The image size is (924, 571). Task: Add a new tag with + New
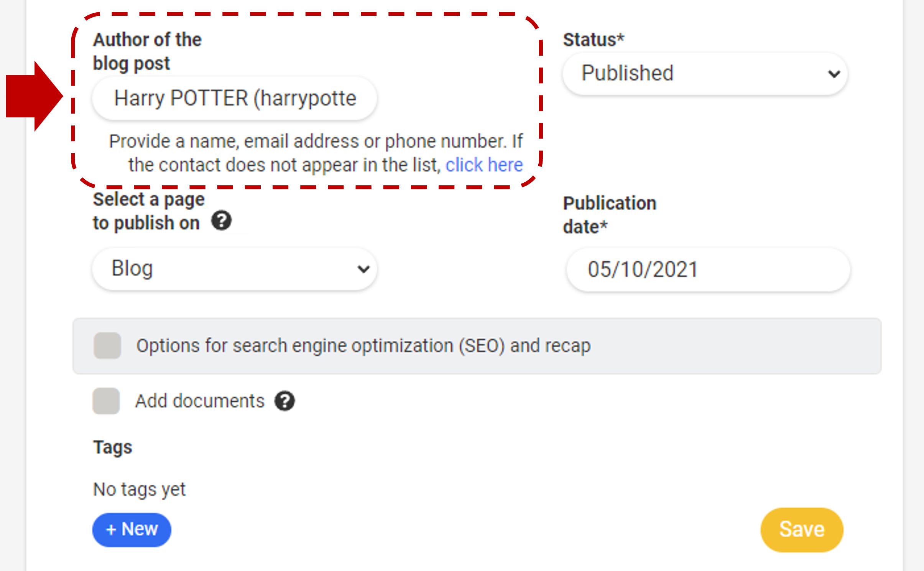coord(132,530)
